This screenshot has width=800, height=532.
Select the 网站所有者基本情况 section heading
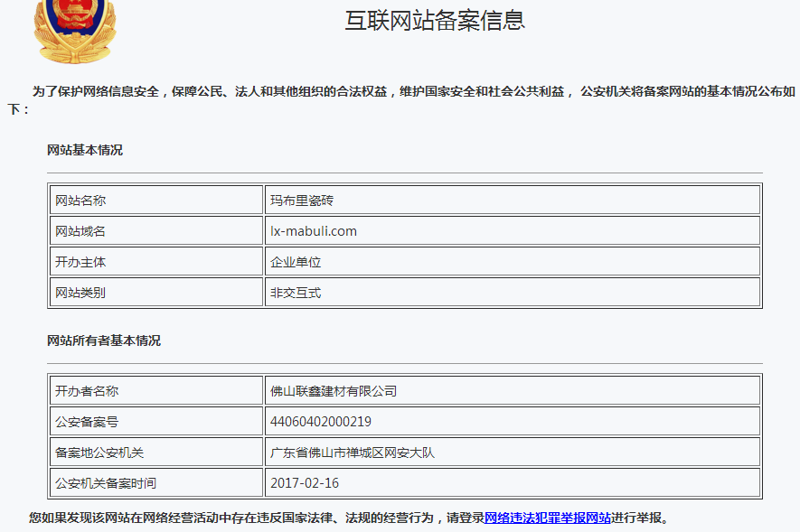click(x=104, y=341)
